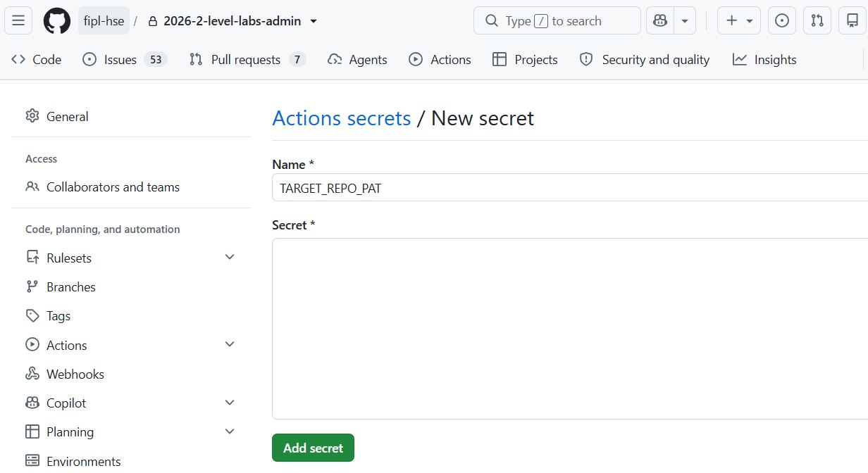This screenshot has width=868, height=473.
Task: Expand the sidebar Copilot chevron
Action: coord(230,403)
